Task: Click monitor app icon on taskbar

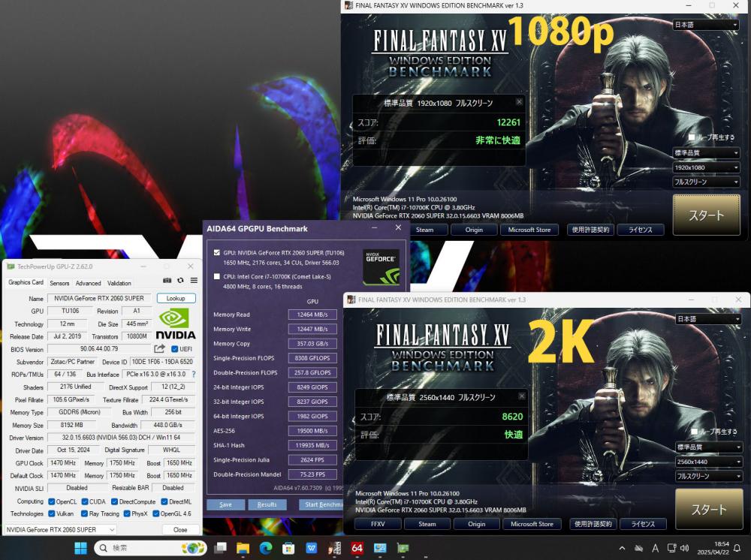Action: (x=380, y=548)
